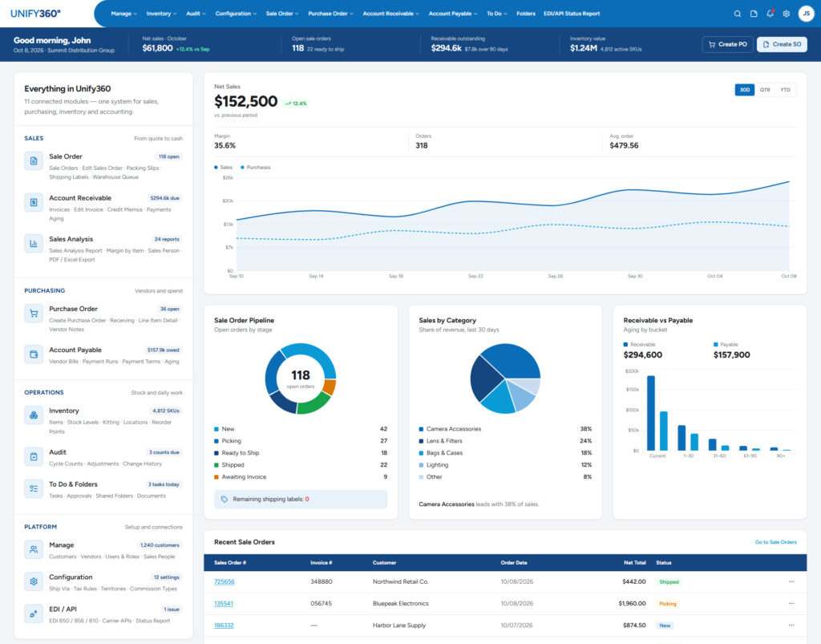Image resolution: width=821 pixels, height=644 pixels.
Task: Expand the Account Payable dropdown in navbar
Action: click(x=452, y=14)
